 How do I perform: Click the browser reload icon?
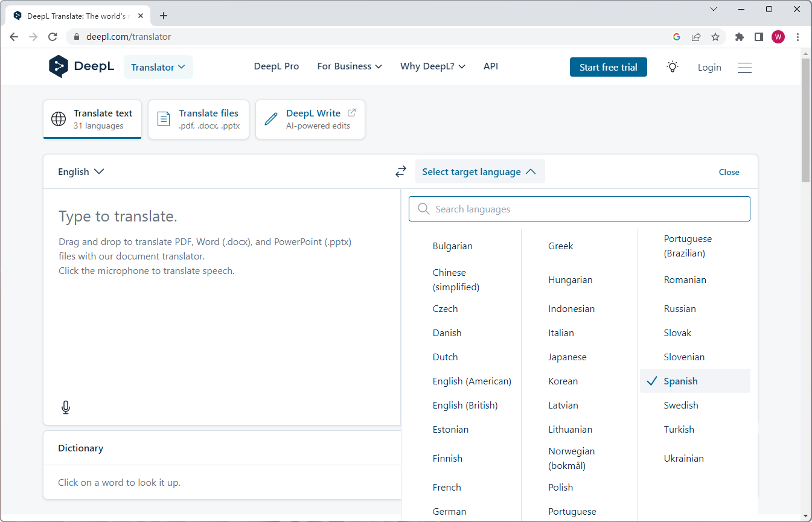53,37
